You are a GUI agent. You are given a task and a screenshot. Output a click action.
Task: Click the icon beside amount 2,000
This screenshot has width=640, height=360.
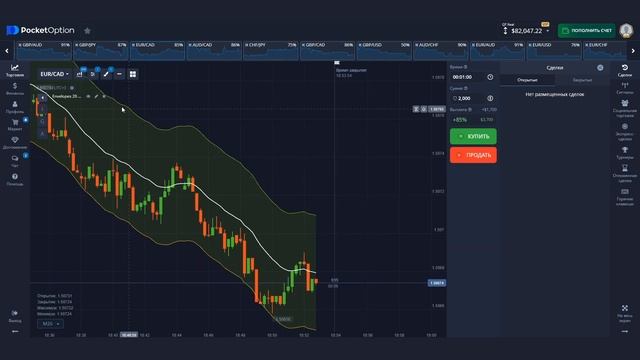490,98
